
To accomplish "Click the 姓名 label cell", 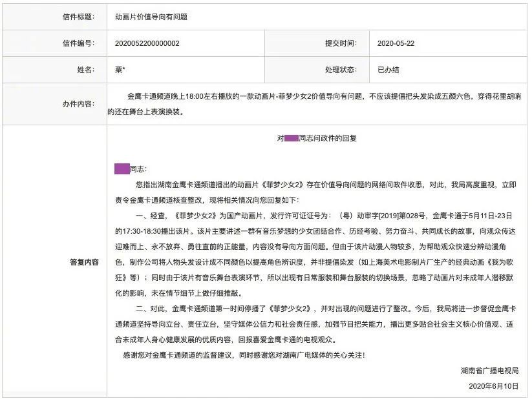I will [55, 70].
